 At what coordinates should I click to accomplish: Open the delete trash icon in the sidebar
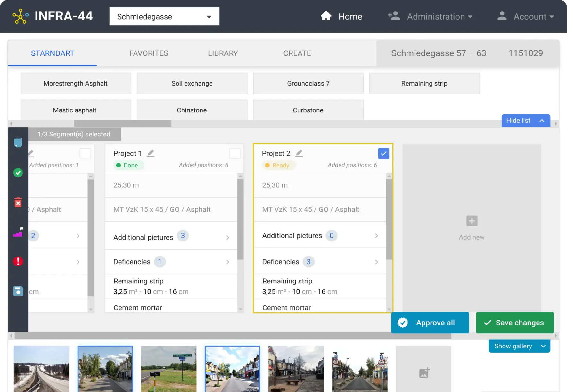pos(18,202)
